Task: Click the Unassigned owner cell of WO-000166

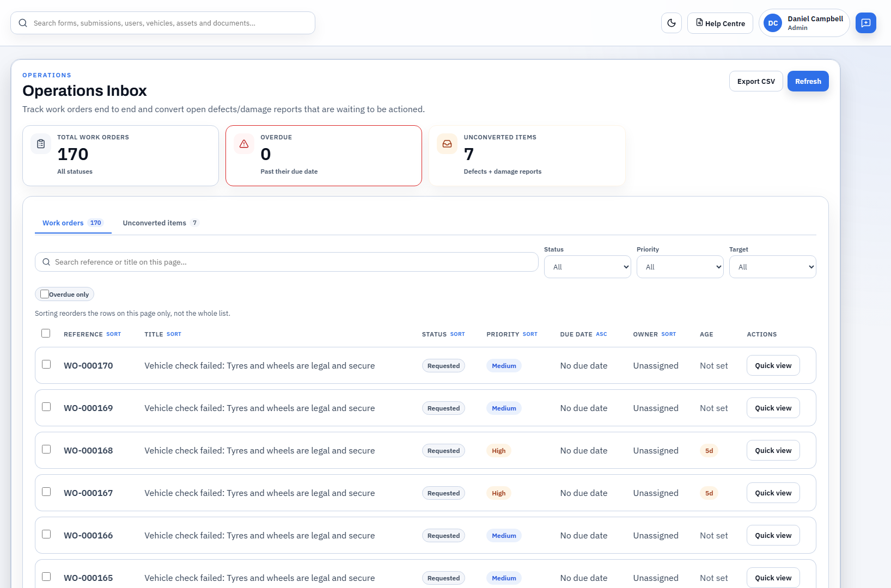Action: click(x=656, y=535)
